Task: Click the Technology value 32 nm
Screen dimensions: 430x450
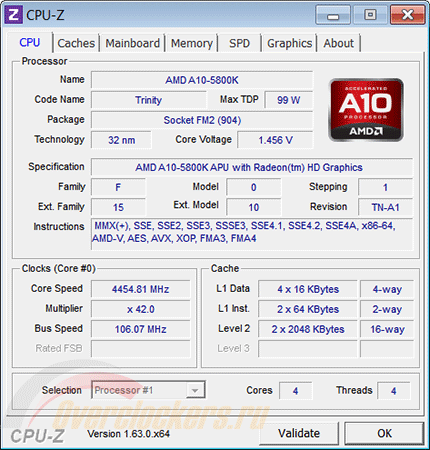Action: [121, 140]
